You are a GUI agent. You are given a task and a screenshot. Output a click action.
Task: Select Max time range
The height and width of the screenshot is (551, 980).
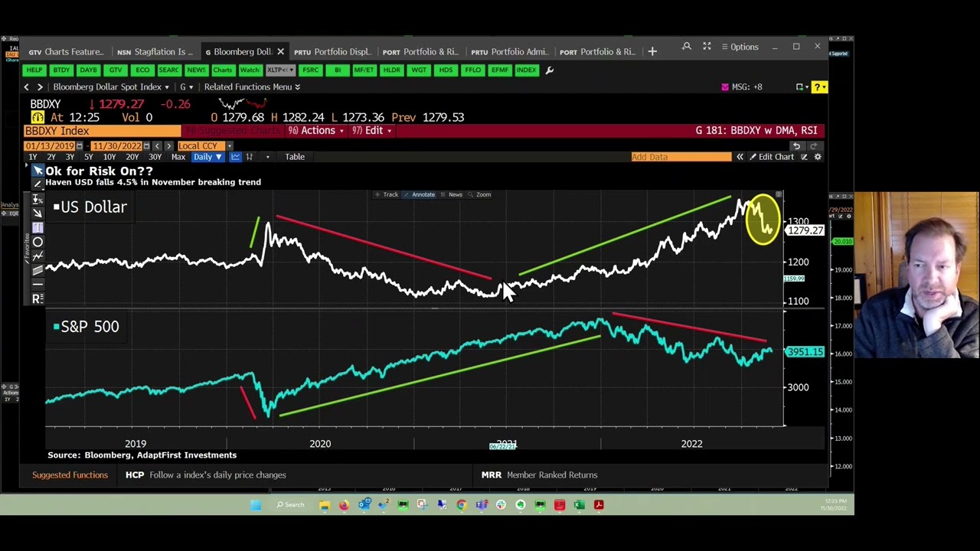pos(178,157)
